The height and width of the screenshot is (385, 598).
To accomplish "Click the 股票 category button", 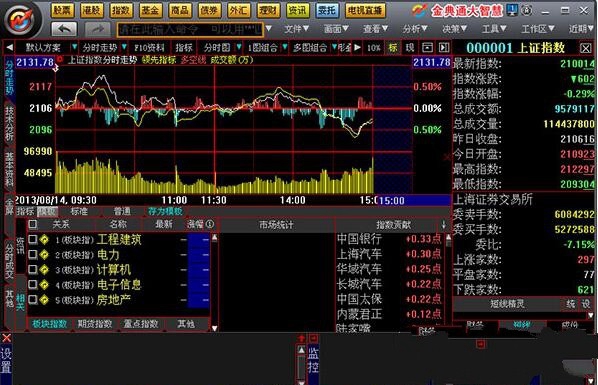I will click(x=62, y=10).
